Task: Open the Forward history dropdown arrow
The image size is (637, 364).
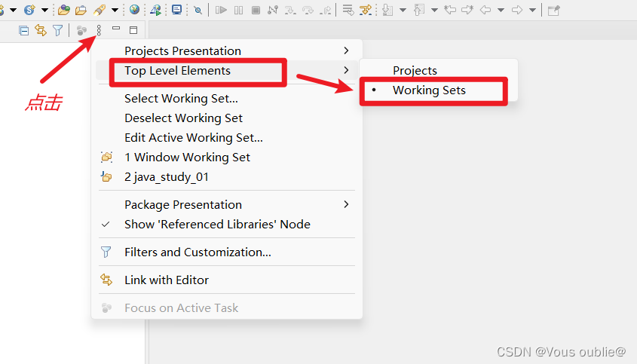Action: coord(532,10)
